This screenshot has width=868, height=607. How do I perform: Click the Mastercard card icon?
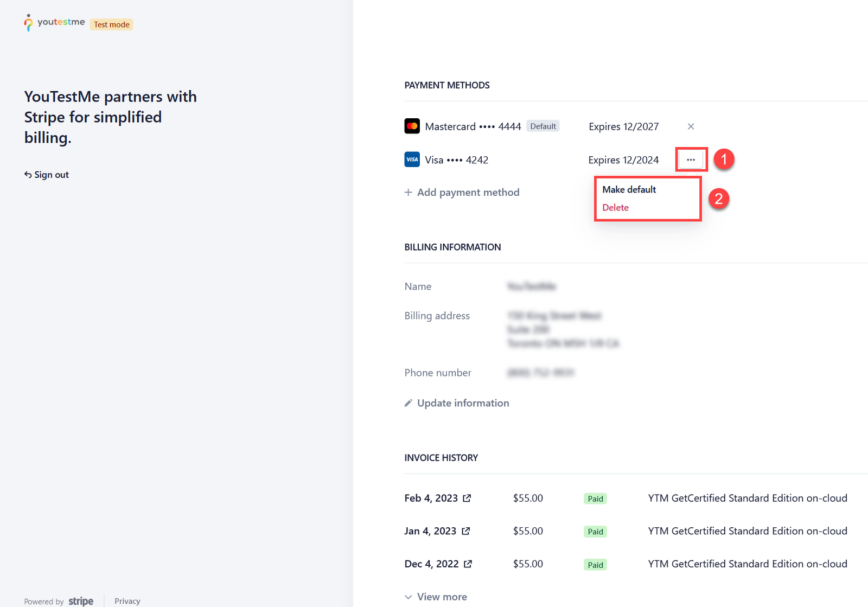click(x=412, y=126)
